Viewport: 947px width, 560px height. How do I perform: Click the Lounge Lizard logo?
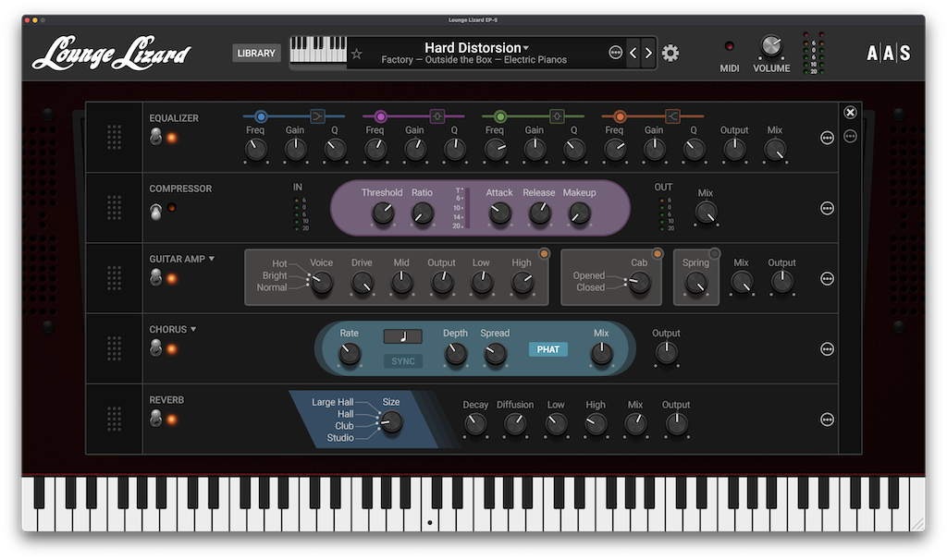[x=111, y=53]
